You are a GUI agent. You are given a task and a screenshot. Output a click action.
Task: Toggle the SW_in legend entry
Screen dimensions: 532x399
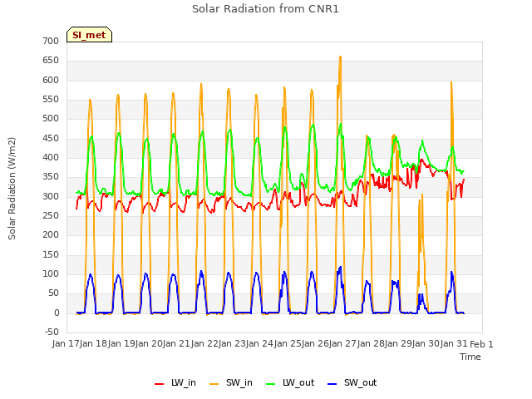pos(231,382)
